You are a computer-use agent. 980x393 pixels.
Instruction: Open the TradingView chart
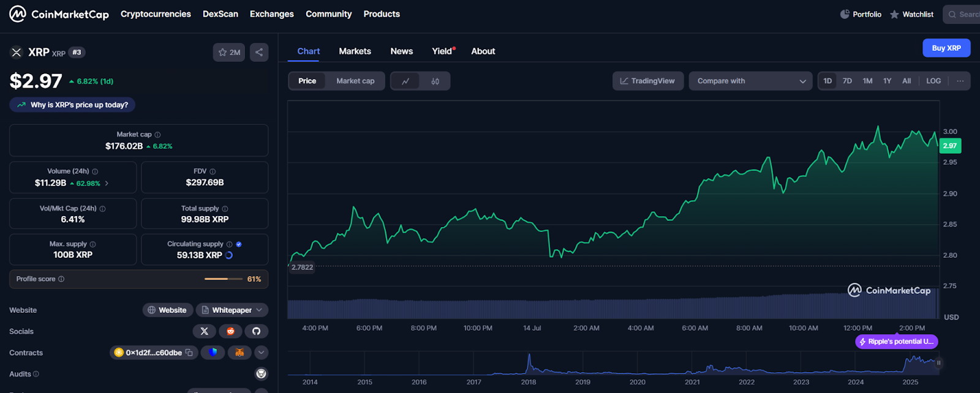click(648, 81)
